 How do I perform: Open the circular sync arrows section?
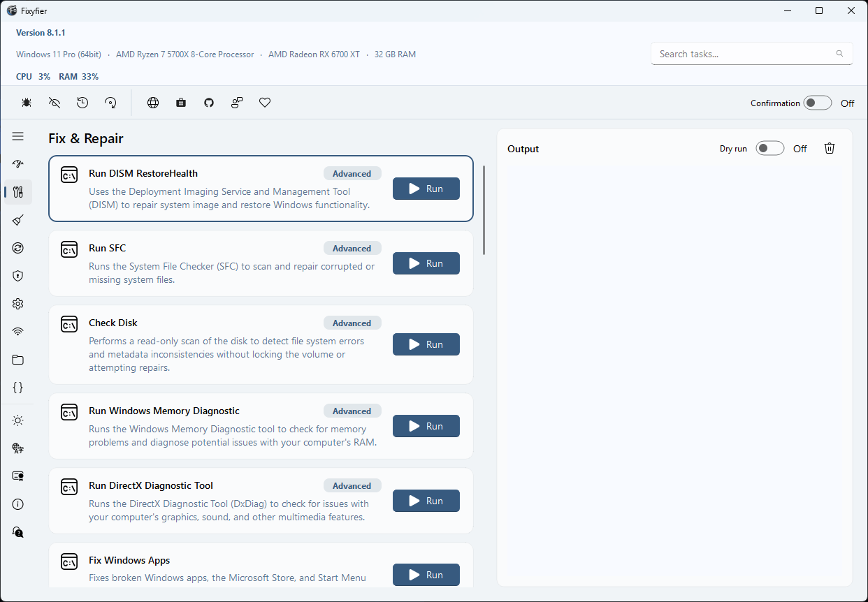click(x=18, y=248)
